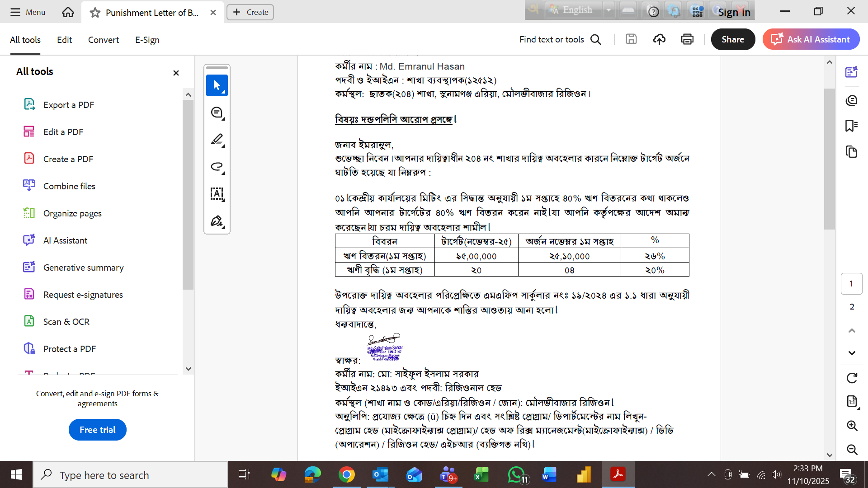Close the All tools panel
868x488 pixels.
pos(176,73)
